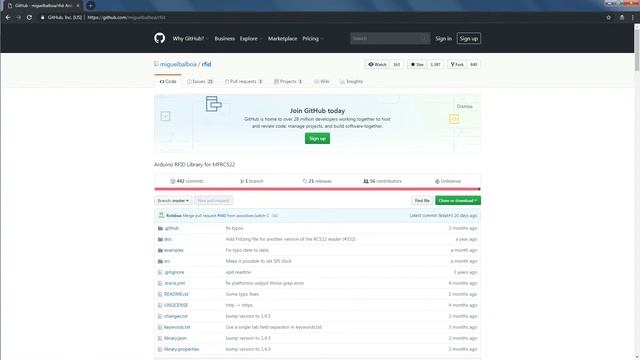640x360 pixels.
Task: Open the .github folder
Action: [171, 228]
